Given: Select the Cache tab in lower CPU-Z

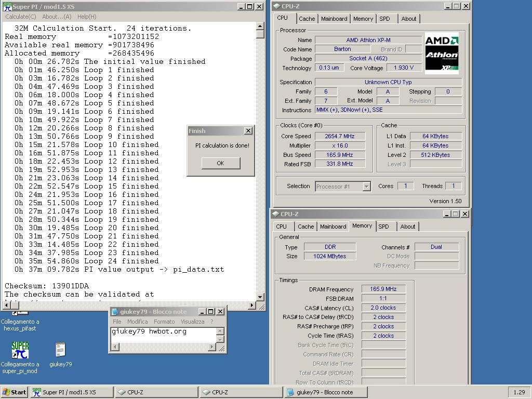Looking at the screenshot, I should coord(305,227).
